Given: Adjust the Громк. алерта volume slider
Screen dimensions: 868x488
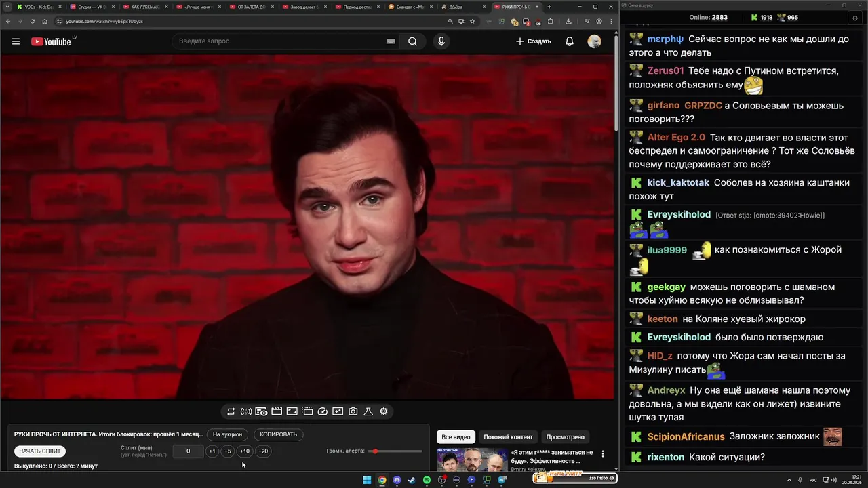Looking at the screenshot, I should tap(395, 451).
